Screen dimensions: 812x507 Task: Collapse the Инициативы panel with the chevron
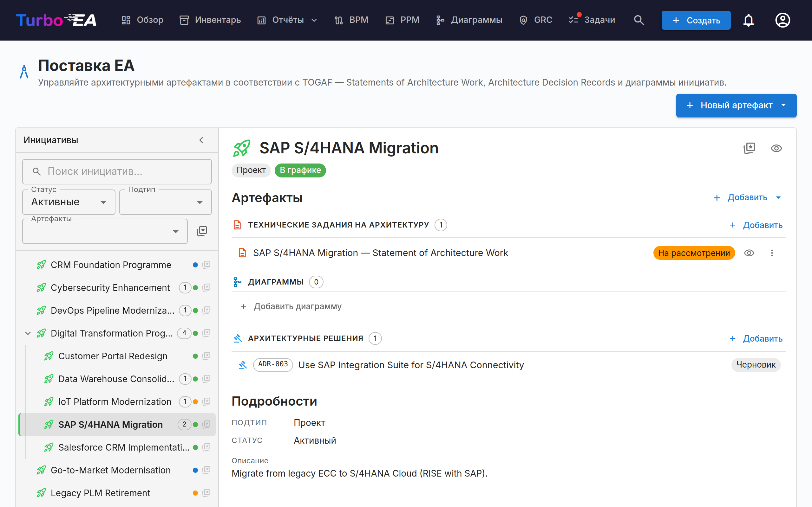point(201,140)
